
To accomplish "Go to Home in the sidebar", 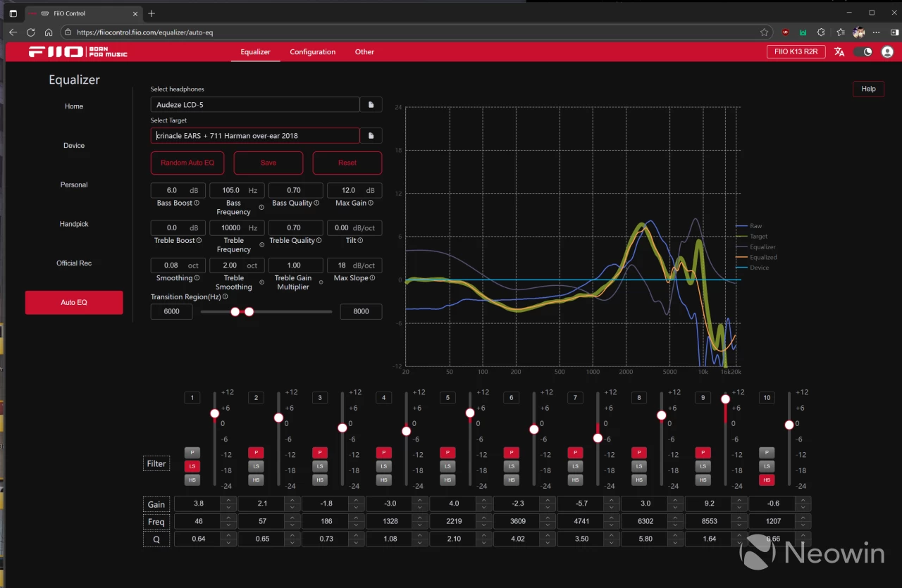I will [x=74, y=106].
